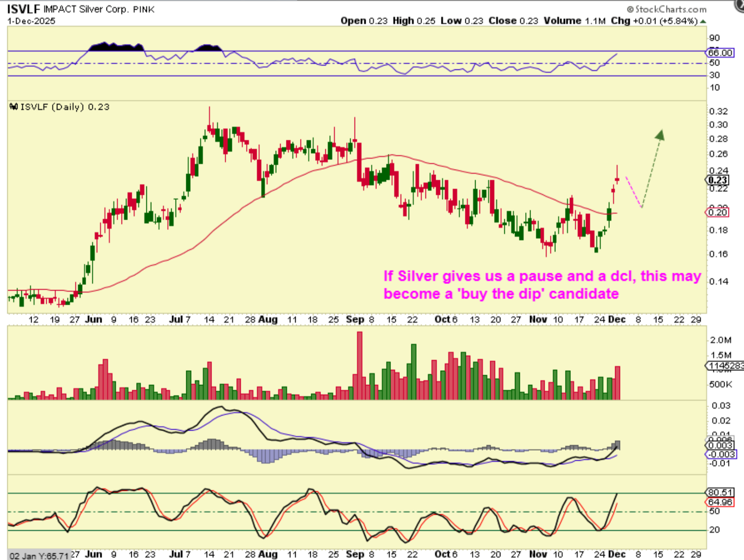The image size is (744, 560).
Task: Click the 0.30 label on the price axis
Action: tap(718, 124)
